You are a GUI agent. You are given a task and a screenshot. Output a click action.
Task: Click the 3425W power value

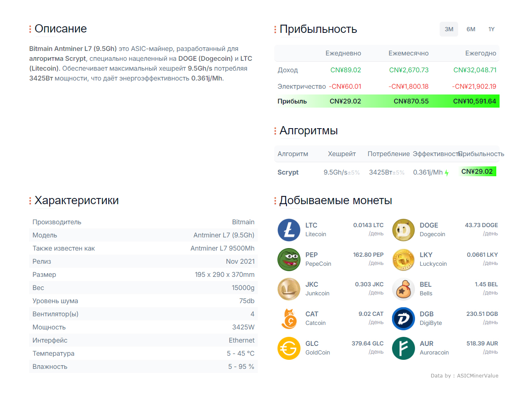click(243, 327)
